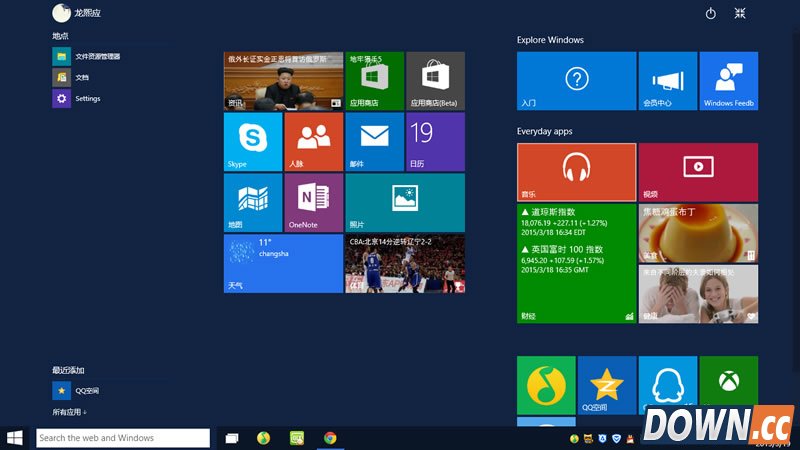Open the Windows Feedback tile
Viewport: 800px width, 450px height.
pyautogui.click(x=729, y=81)
